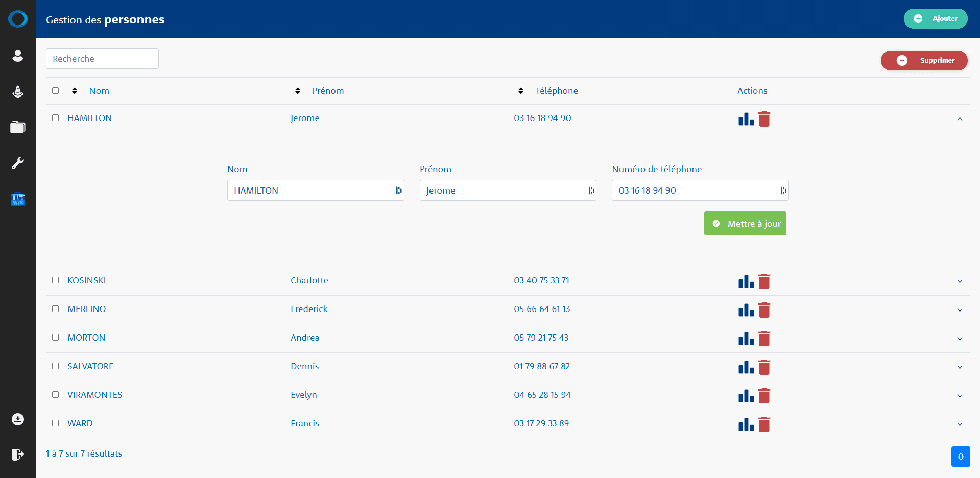Click the Téléphone column header
This screenshot has height=478, width=980.
[x=557, y=91]
